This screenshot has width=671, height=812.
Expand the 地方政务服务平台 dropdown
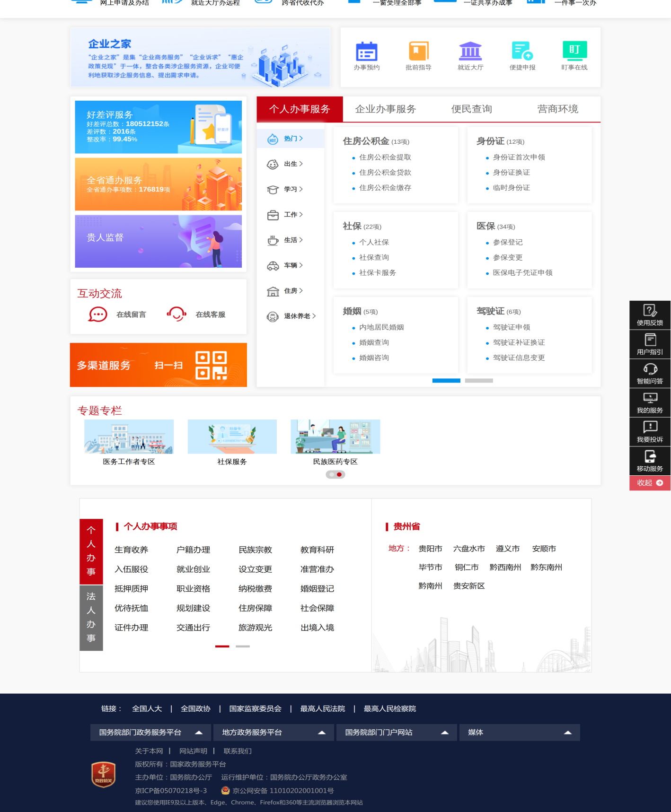tap(274, 732)
